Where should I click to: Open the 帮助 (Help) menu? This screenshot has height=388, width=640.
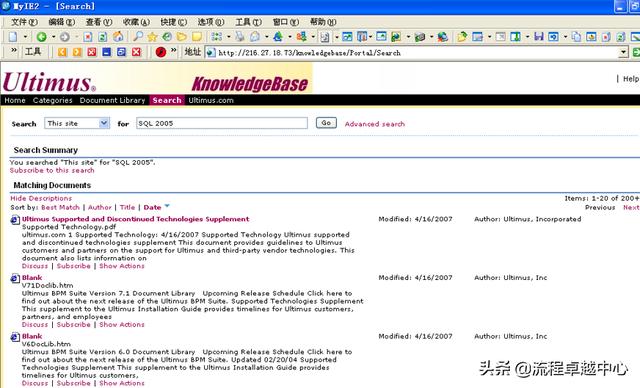[323, 22]
